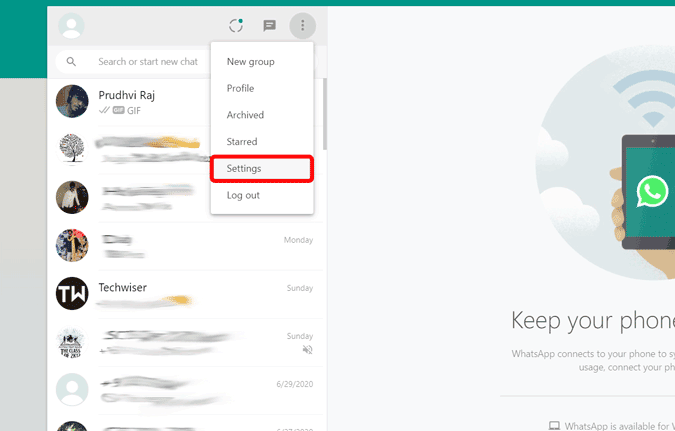Click the GIF message preview under Prudhvi Raj
675x431 pixels.
(x=120, y=111)
